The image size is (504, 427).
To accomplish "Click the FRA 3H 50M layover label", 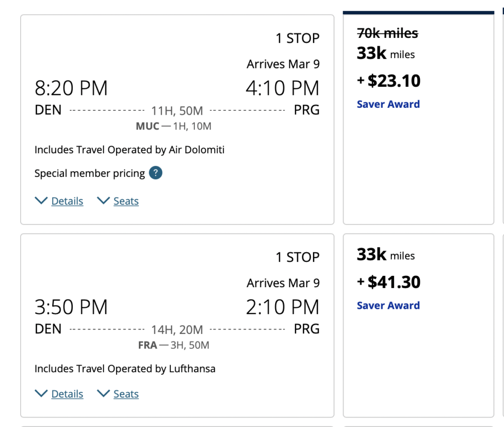I will (172, 345).
